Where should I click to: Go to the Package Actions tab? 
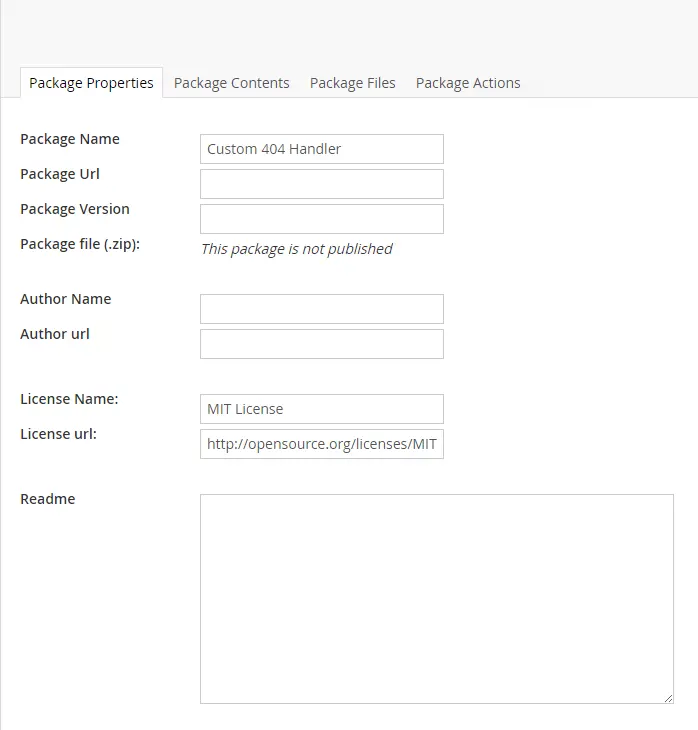coord(467,83)
